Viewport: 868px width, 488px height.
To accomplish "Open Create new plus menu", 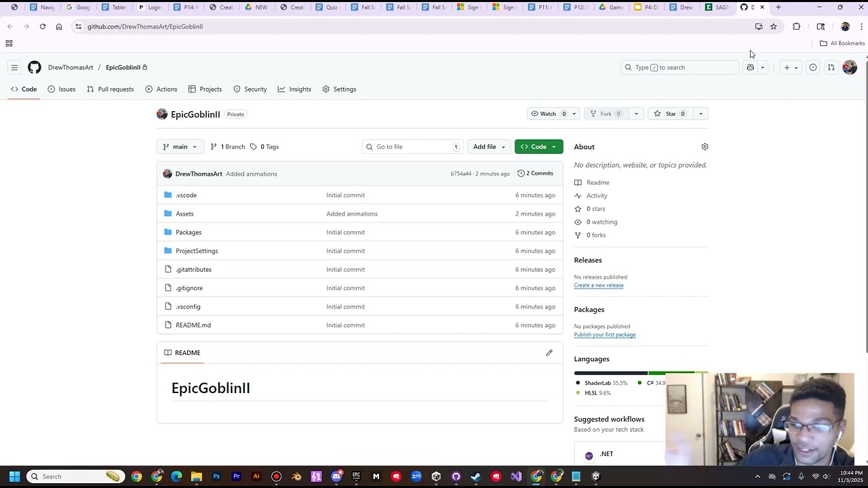I will click(x=791, y=67).
